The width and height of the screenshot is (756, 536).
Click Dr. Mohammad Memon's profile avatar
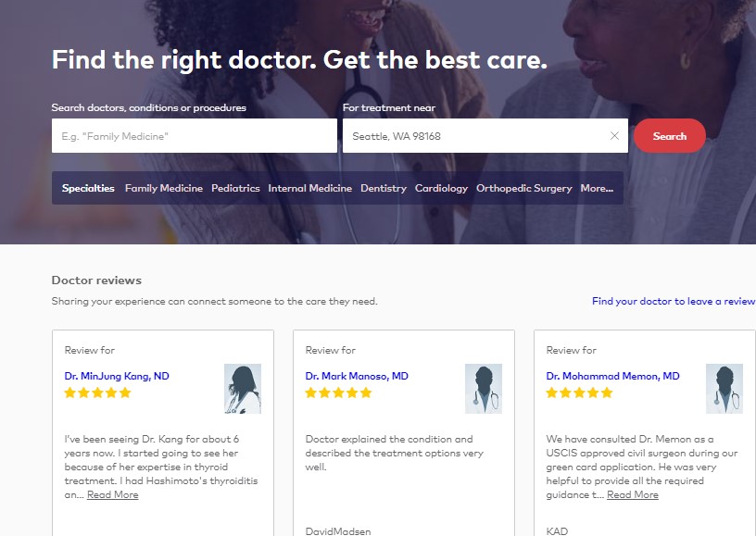pyautogui.click(x=724, y=389)
